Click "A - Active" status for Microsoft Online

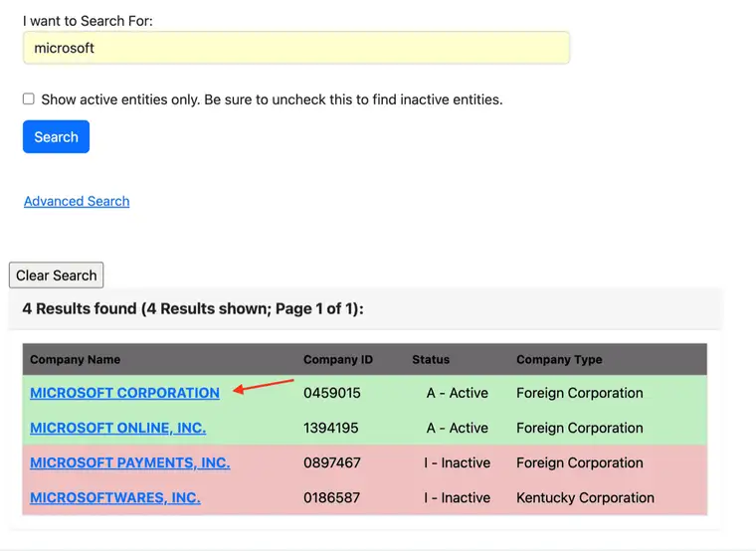[457, 428]
